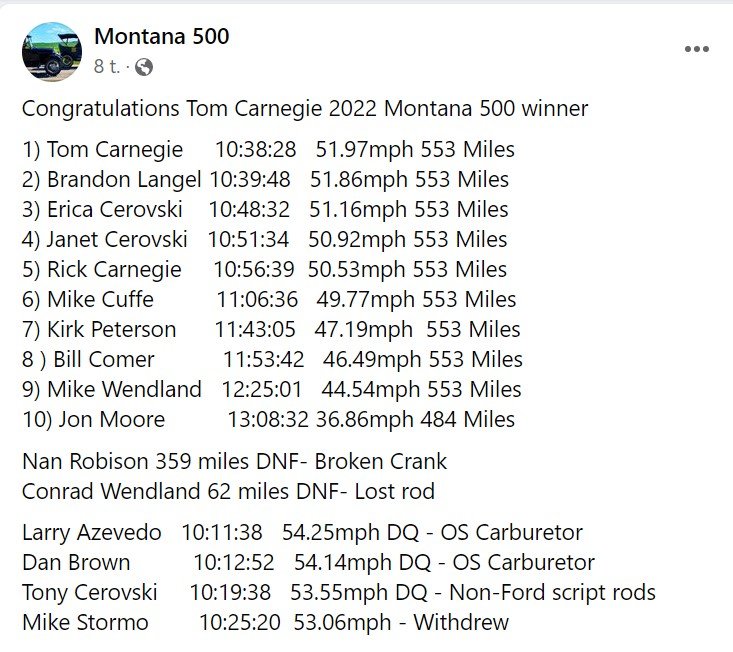
Task: Click the Kirk Peterson result line
Action: (x=270, y=330)
